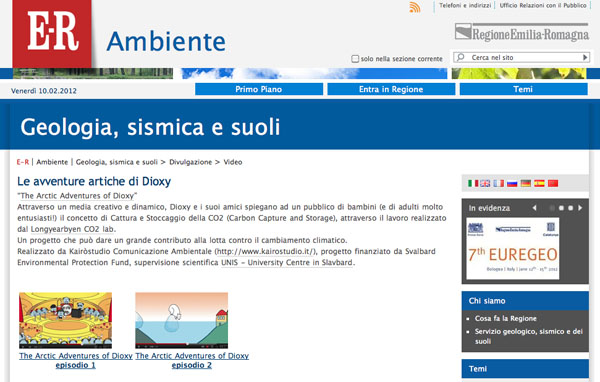Viewport: 600px width, 382px height.
Task: Select third In evidenza carousel dot
Action: [x=571, y=208]
